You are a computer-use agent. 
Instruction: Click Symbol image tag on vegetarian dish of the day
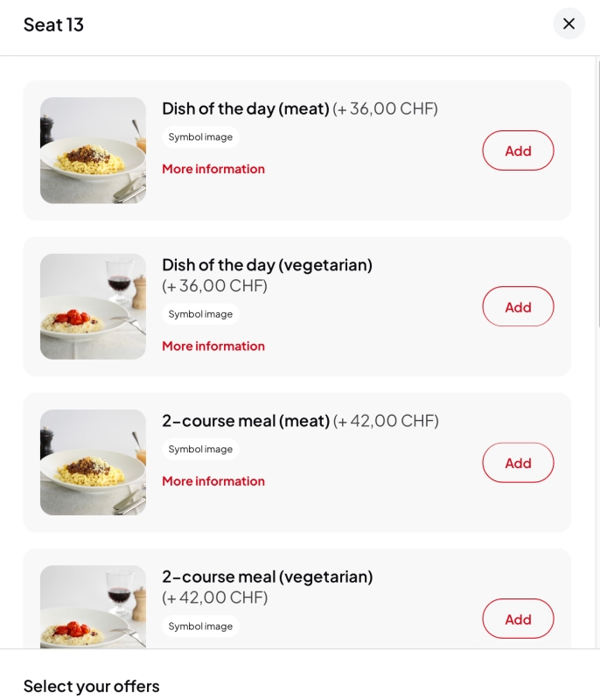[x=200, y=314]
